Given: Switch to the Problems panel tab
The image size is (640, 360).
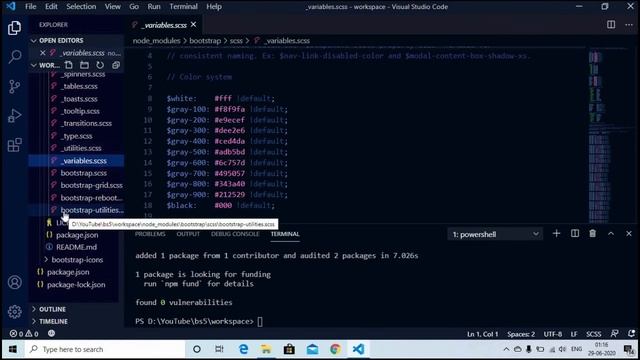Looking at the screenshot, I should pos(150,234).
